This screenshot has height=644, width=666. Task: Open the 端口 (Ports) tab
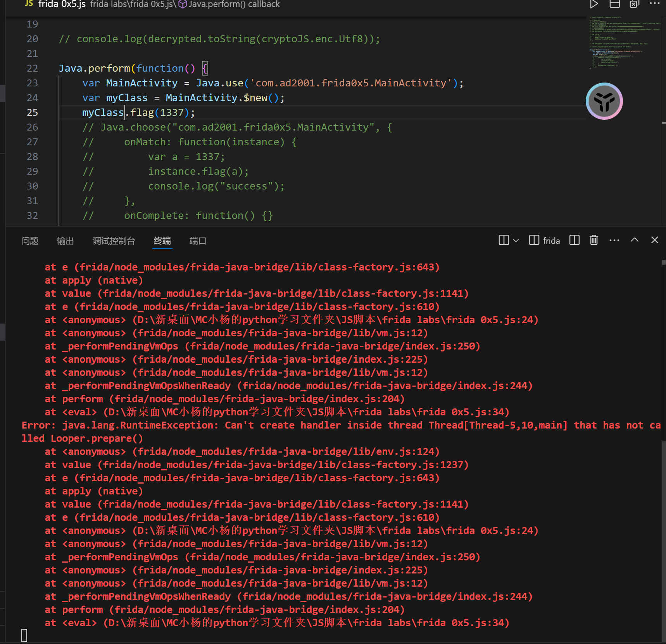[x=197, y=241]
